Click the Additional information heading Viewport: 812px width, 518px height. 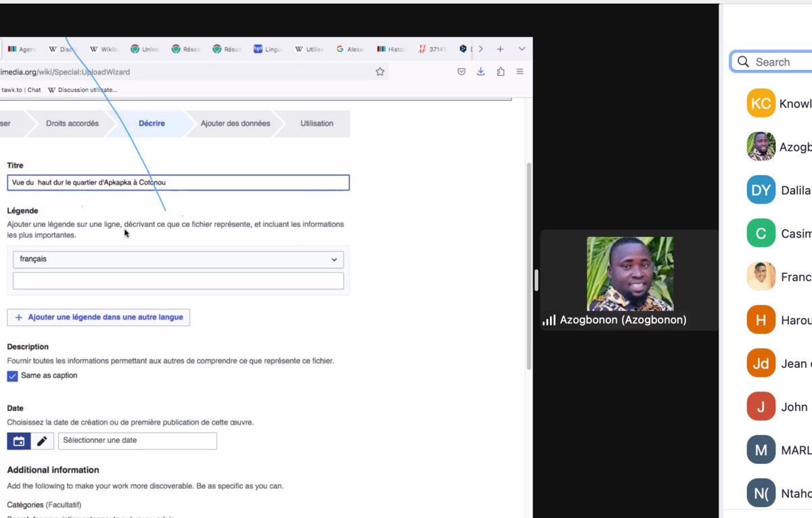click(53, 470)
